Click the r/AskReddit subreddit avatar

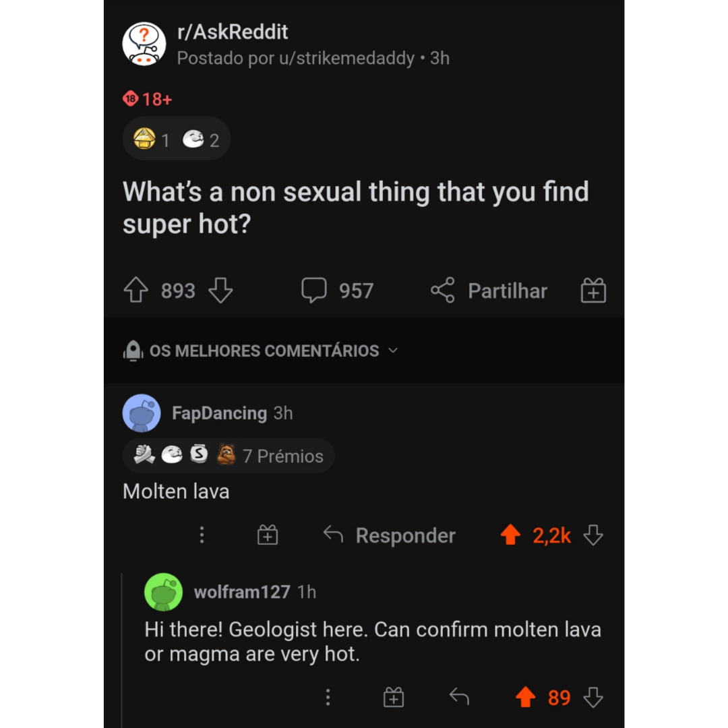(144, 44)
